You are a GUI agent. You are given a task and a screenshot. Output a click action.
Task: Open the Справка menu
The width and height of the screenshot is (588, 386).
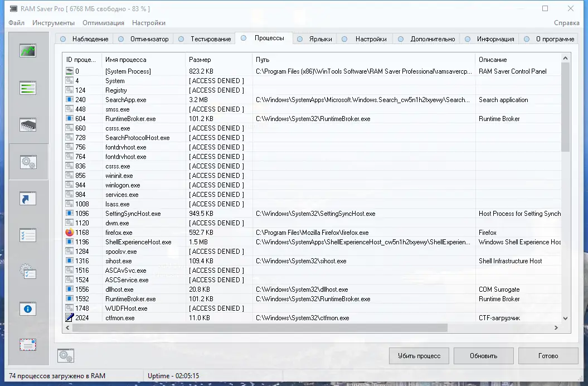coord(566,23)
